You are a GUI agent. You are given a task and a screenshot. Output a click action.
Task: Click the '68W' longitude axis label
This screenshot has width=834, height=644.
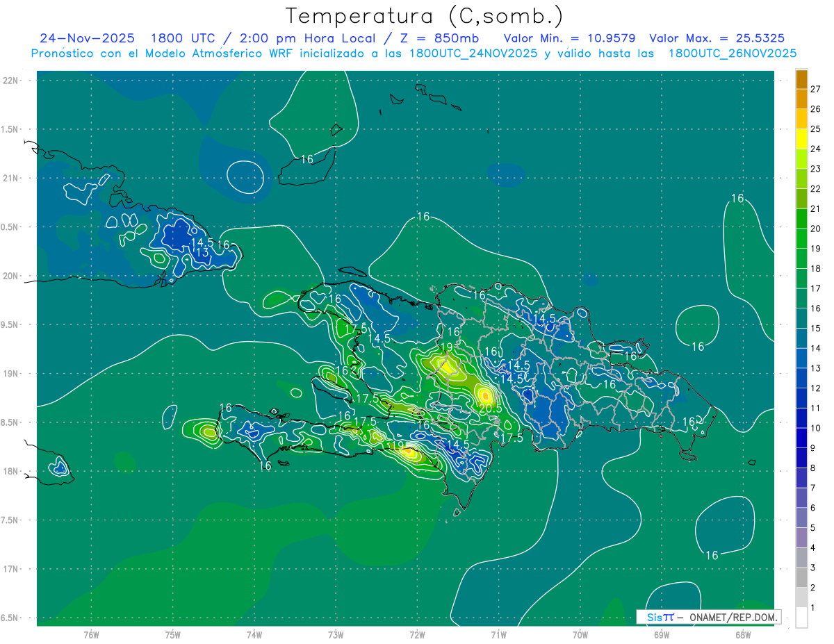pyautogui.click(x=743, y=634)
